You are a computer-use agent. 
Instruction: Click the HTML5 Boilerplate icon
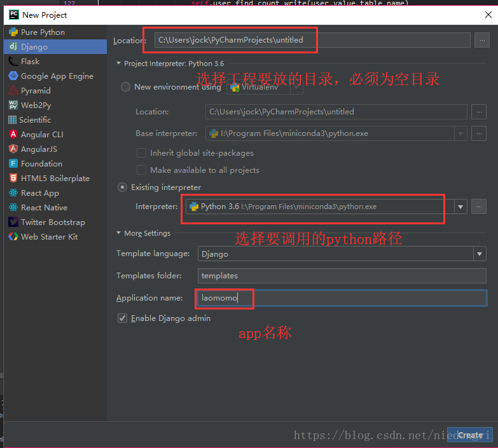[13, 178]
